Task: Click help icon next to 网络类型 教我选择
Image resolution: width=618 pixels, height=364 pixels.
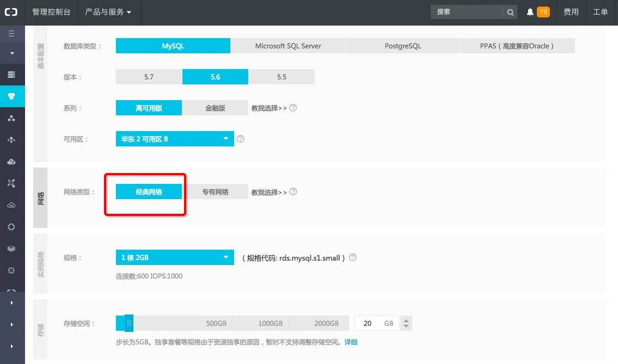Action: [293, 192]
